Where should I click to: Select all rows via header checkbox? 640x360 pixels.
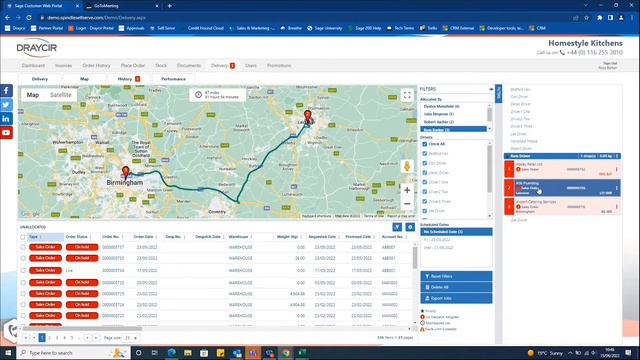(23, 237)
